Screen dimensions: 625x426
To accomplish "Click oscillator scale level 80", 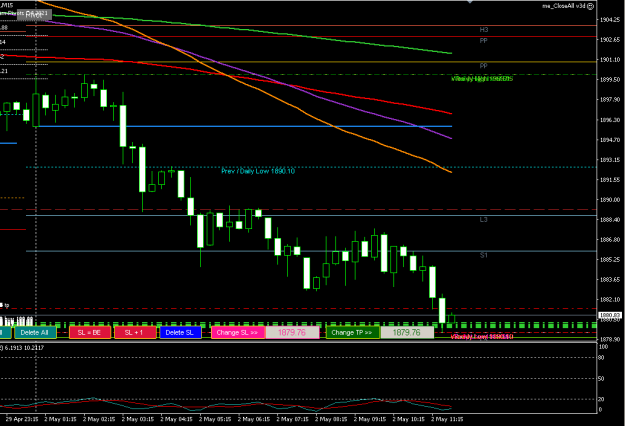I will pyautogui.click(x=601, y=357).
